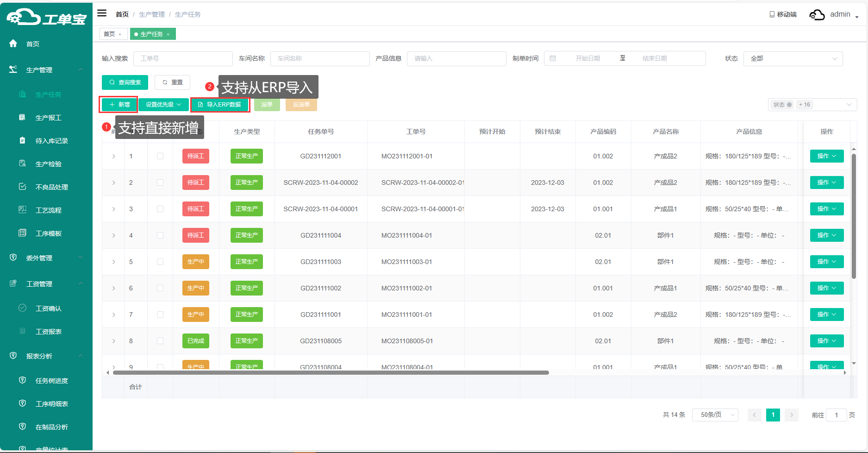Tick the checkbox for row 7
The image size is (868, 453).
pos(160,315)
